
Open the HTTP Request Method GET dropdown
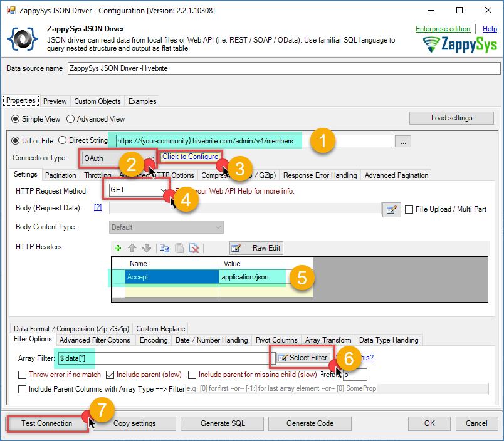138,190
